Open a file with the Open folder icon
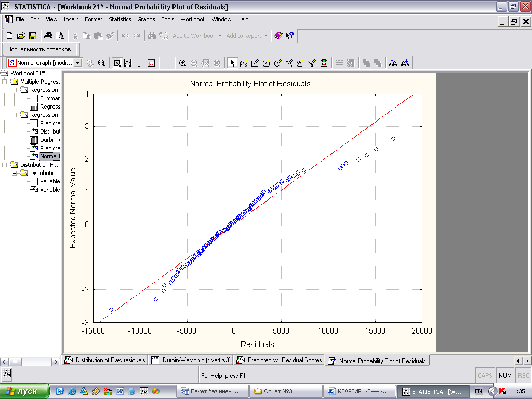Image resolution: width=532 pixels, height=399 pixels. pos(21,36)
